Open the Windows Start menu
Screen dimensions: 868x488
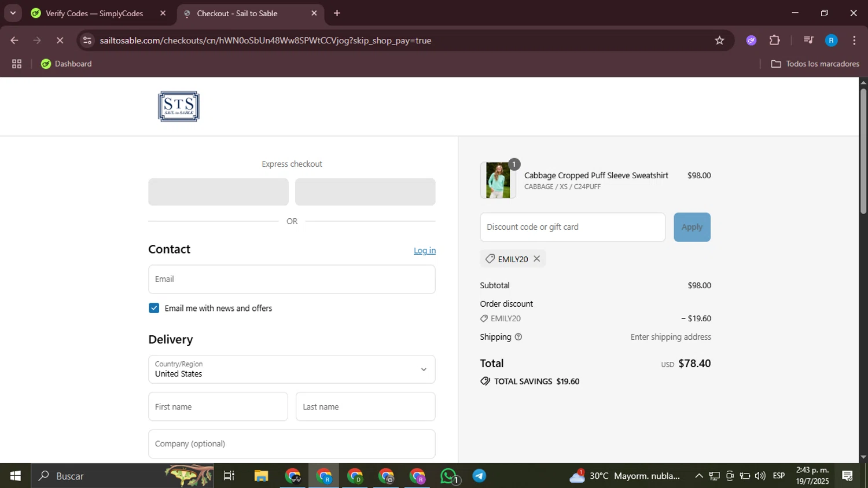[16, 476]
